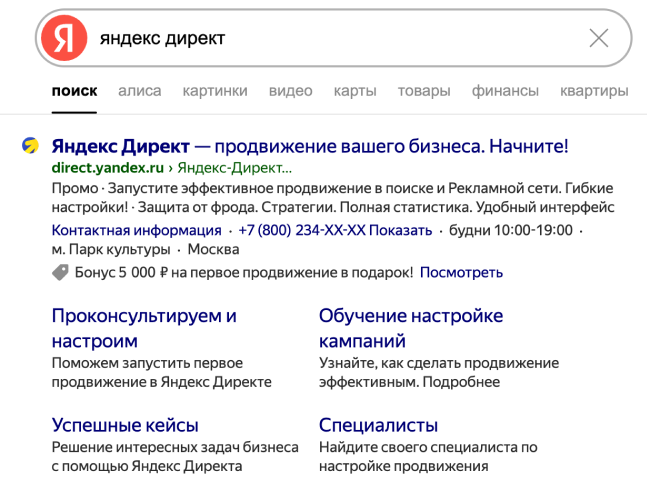Click 'Бонус 5 000 ₽ на первое продвижение' text
Screen dimensions: 647x500
(x=244, y=273)
